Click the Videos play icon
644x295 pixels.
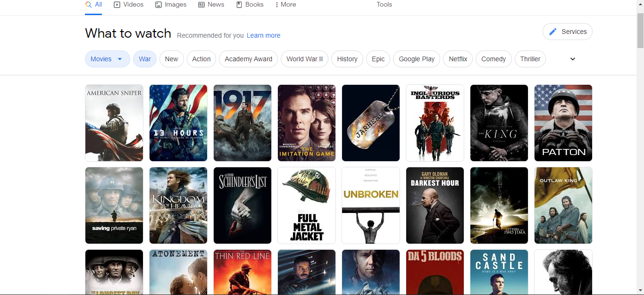(117, 4)
